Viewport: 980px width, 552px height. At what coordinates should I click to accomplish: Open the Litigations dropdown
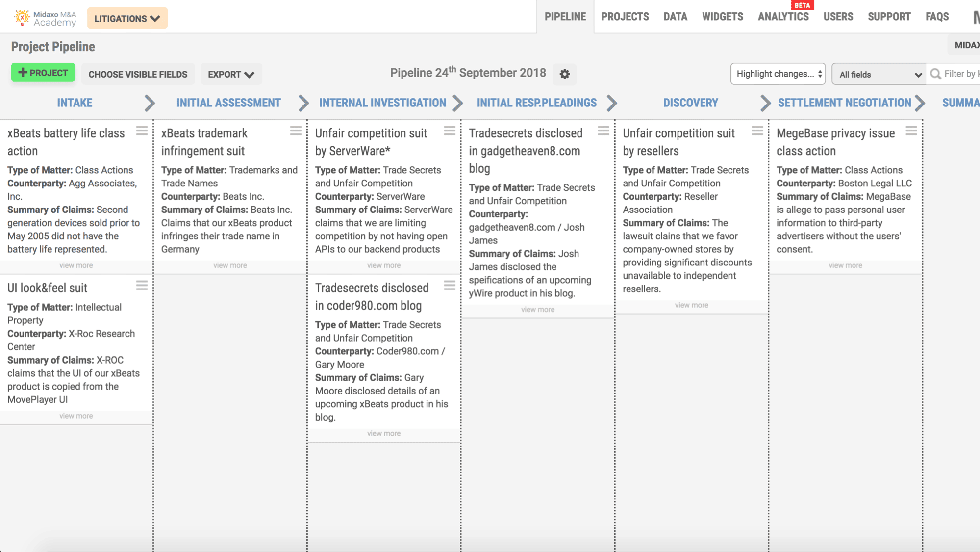127,18
